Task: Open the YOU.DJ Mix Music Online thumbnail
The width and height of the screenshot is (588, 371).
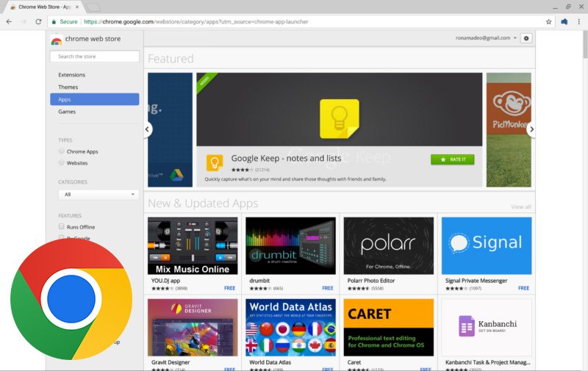Action: [193, 246]
